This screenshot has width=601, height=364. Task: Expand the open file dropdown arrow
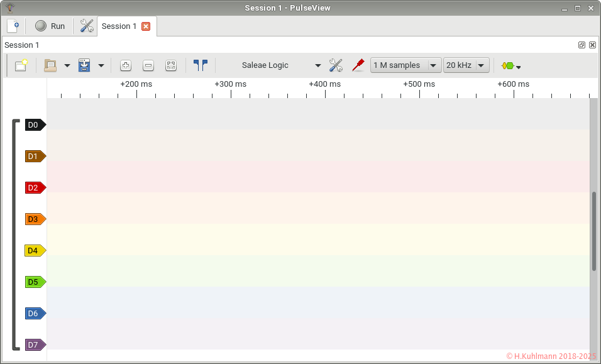(67, 65)
